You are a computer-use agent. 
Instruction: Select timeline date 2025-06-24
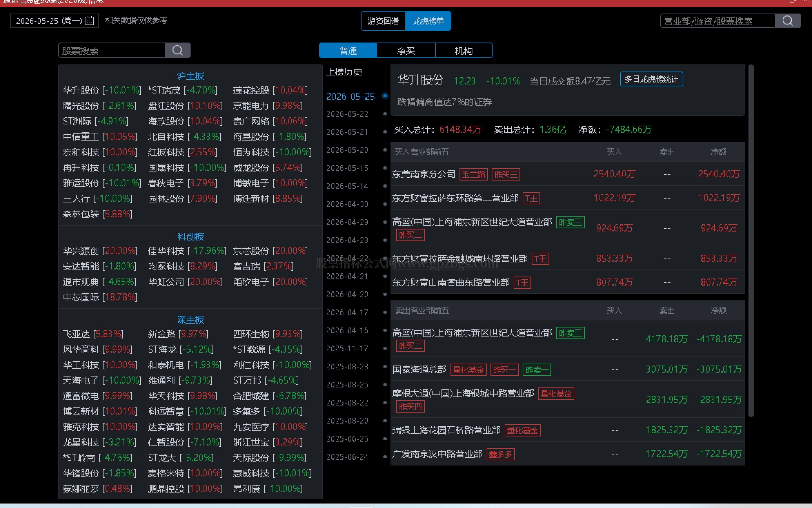[x=347, y=457]
